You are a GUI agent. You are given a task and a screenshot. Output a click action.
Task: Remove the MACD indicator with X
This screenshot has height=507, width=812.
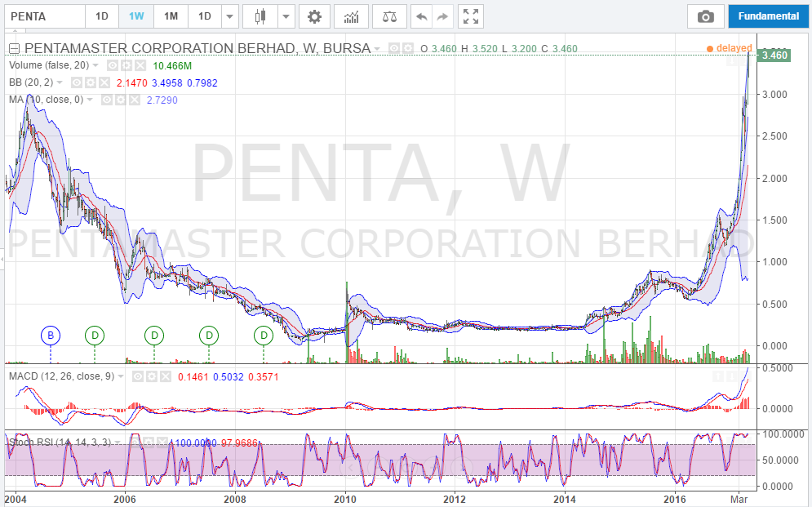pos(165,376)
